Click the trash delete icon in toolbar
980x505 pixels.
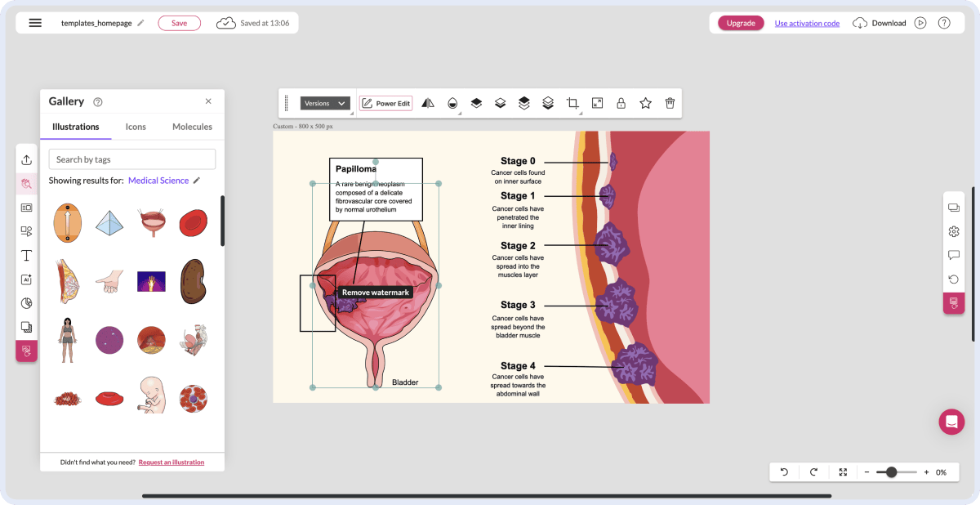tap(670, 103)
